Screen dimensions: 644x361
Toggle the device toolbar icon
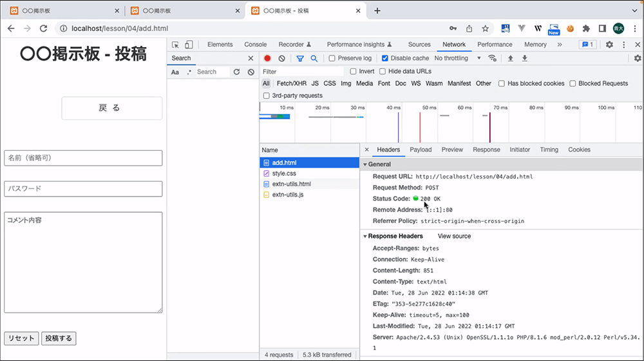(189, 44)
